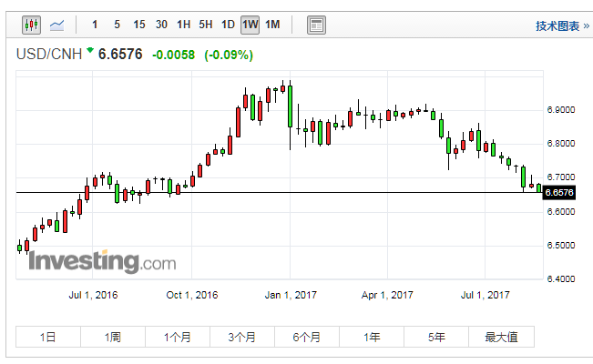Click the 6.6576 current price label
The image size is (593, 364).
tap(558, 192)
